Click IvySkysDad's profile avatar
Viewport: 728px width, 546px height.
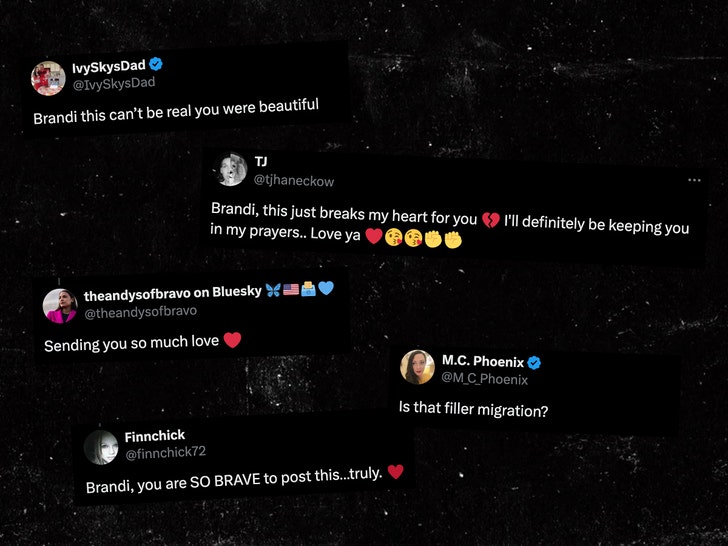48,78
